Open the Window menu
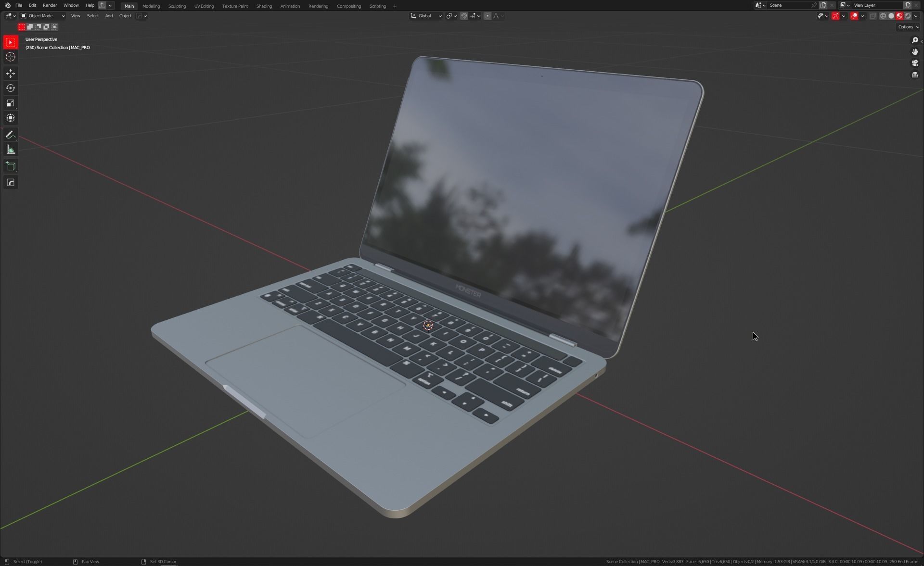This screenshot has width=924, height=566. [x=71, y=5]
